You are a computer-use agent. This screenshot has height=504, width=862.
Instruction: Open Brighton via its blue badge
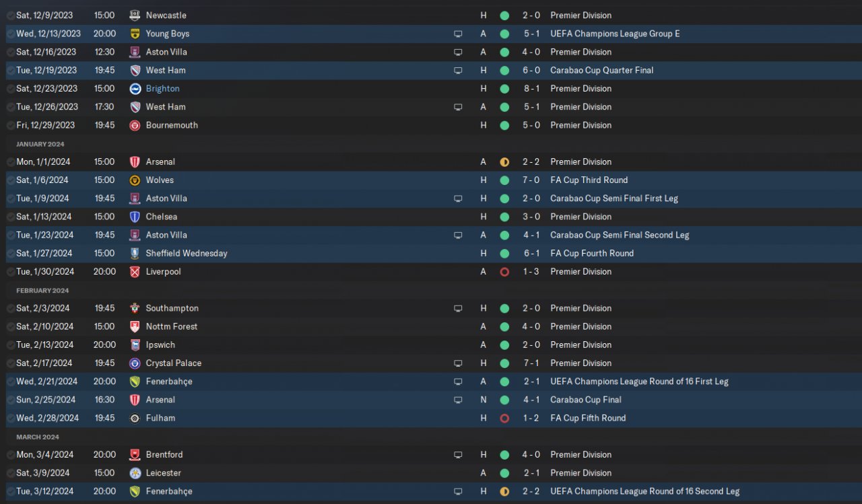coord(135,89)
